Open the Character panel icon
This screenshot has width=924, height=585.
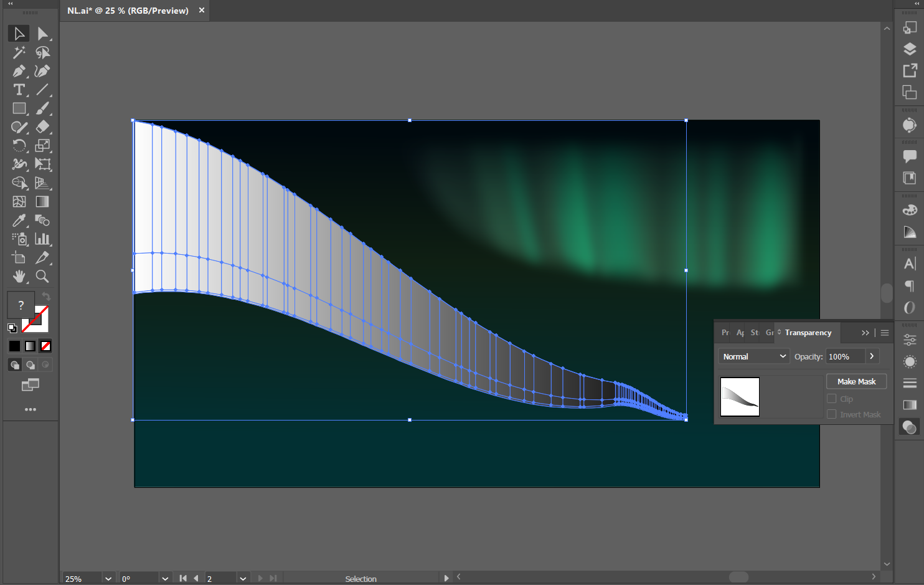click(910, 264)
